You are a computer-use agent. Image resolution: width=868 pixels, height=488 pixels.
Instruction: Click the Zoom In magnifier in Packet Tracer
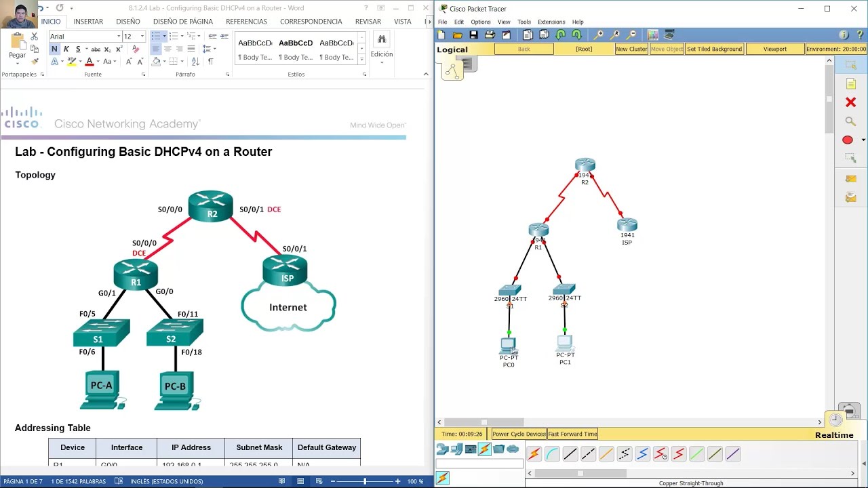click(599, 35)
